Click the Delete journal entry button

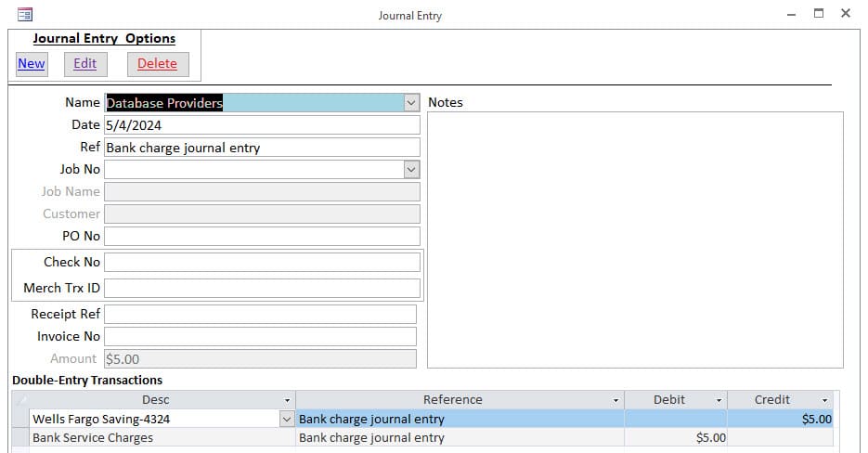click(x=158, y=64)
